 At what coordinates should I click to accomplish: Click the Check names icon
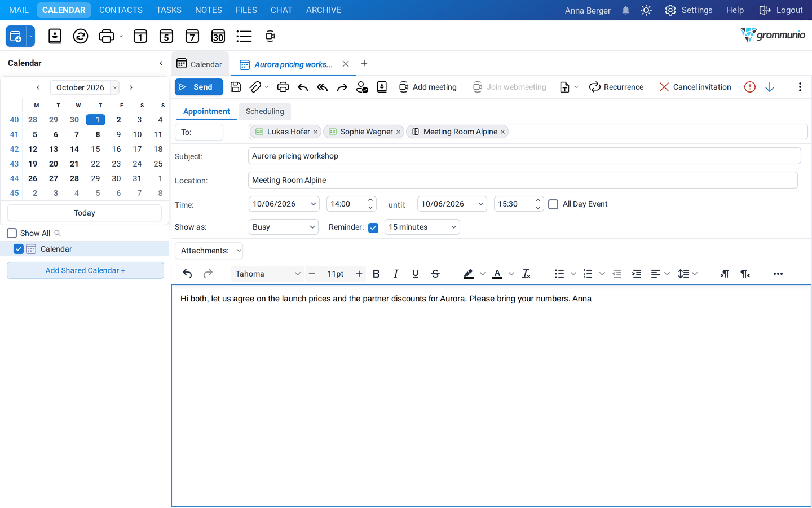[362, 87]
